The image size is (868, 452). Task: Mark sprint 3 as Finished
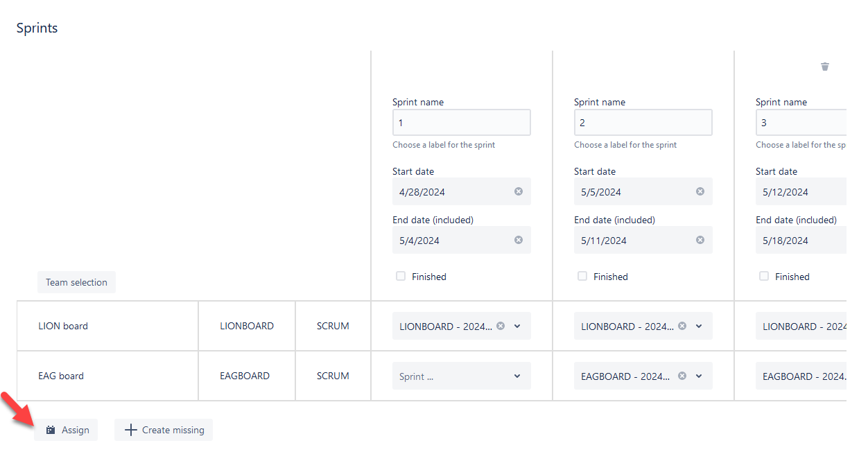764,276
